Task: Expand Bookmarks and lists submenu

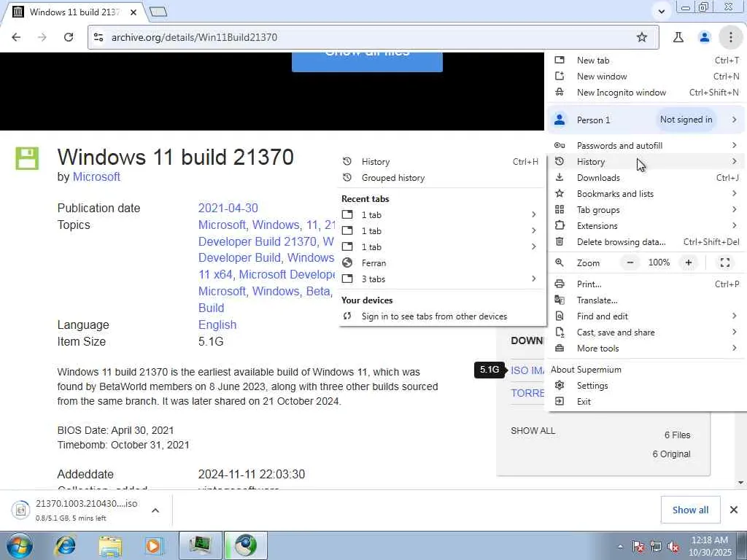Action: 645,194
